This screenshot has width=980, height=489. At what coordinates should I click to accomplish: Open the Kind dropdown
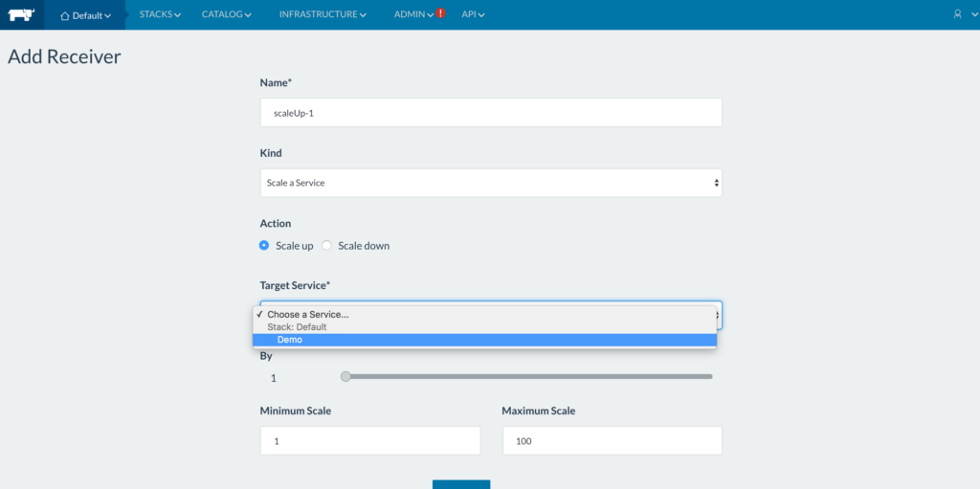tap(490, 183)
